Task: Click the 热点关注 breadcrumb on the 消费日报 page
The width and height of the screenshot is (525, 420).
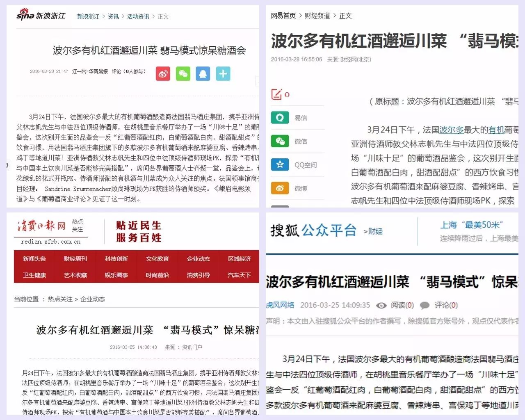Action: [60, 299]
